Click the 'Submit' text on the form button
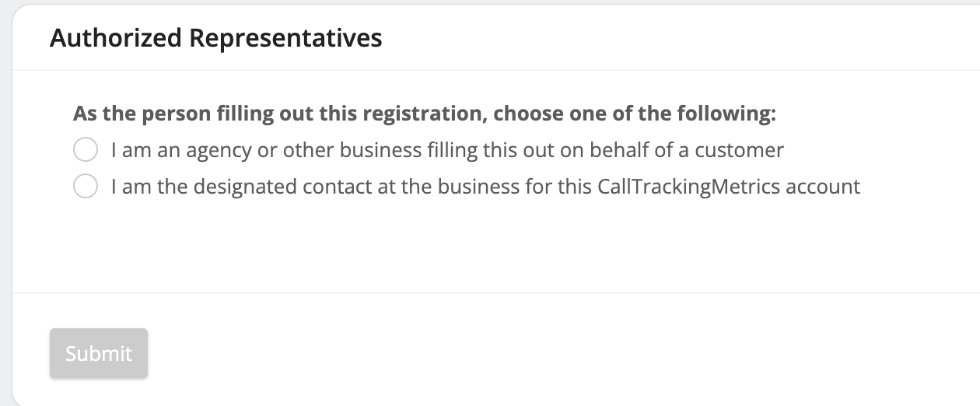The height and width of the screenshot is (406, 980). (x=99, y=354)
